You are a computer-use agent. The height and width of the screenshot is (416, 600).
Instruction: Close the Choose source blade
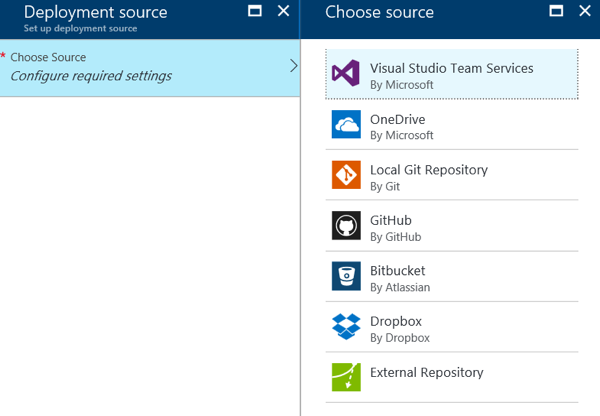585,11
